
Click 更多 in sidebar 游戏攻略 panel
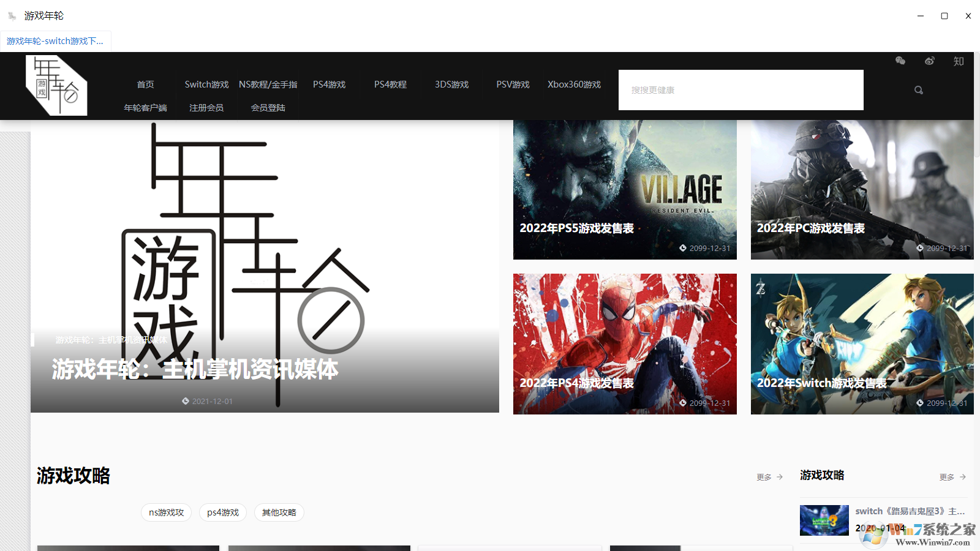click(953, 477)
